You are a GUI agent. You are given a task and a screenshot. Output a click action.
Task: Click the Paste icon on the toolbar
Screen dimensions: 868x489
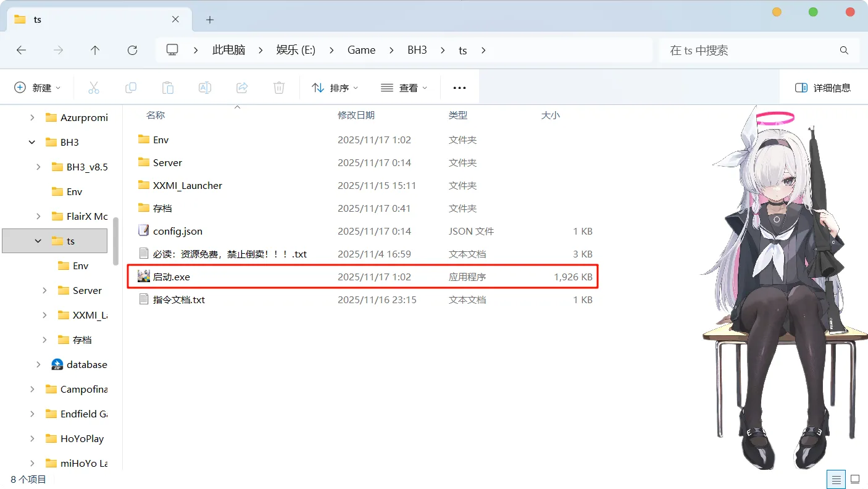(168, 87)
